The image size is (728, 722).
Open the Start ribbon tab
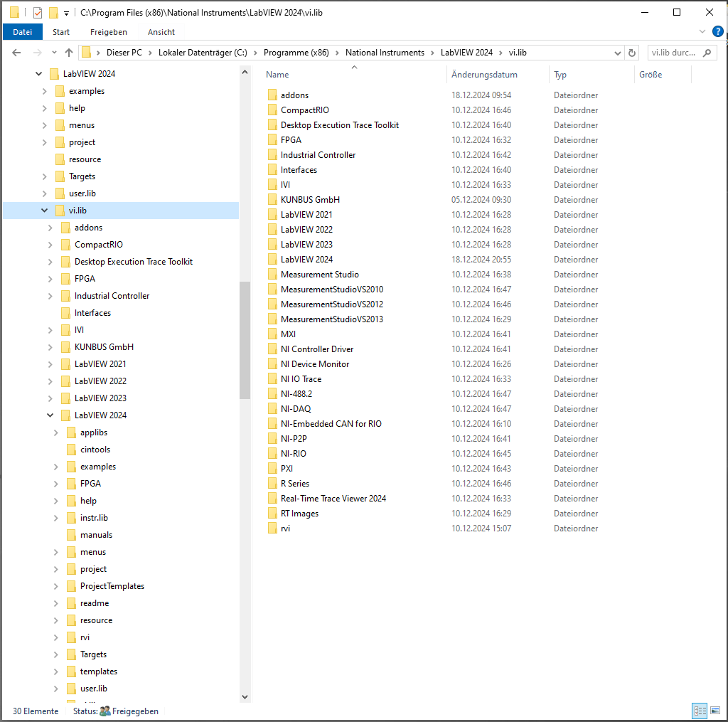point(61,32)
